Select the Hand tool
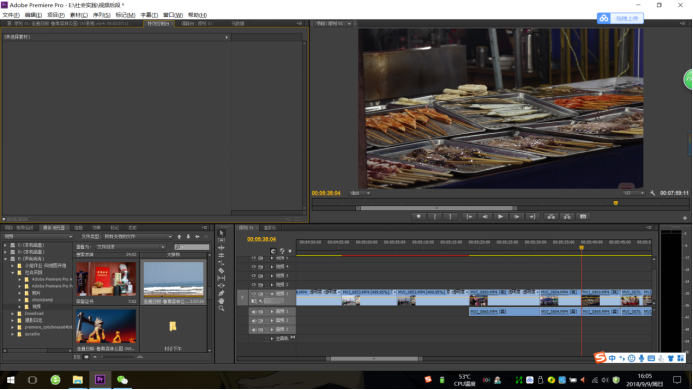 221,301
